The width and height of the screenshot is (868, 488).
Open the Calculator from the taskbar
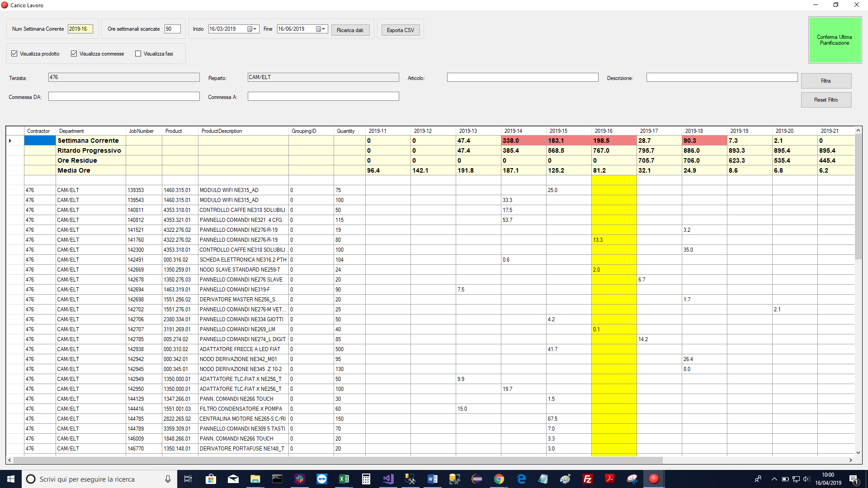pyautogui.click(x=366, y=479)
